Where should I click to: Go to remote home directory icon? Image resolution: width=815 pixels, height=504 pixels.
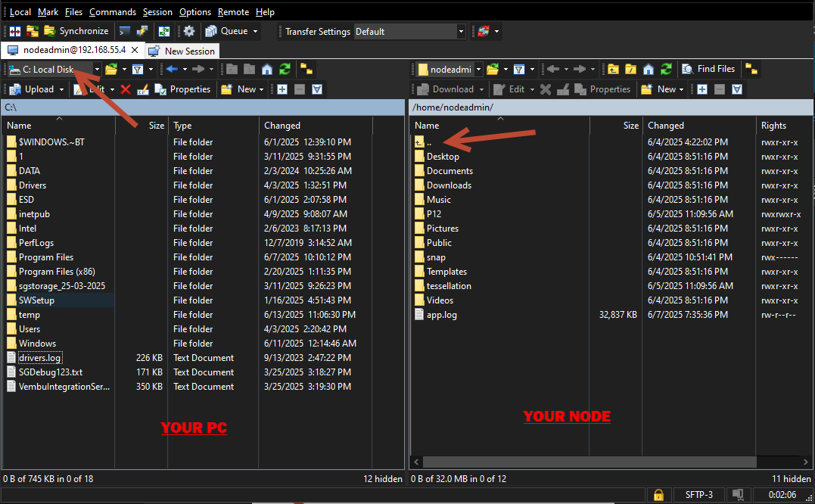click(649, 69)
